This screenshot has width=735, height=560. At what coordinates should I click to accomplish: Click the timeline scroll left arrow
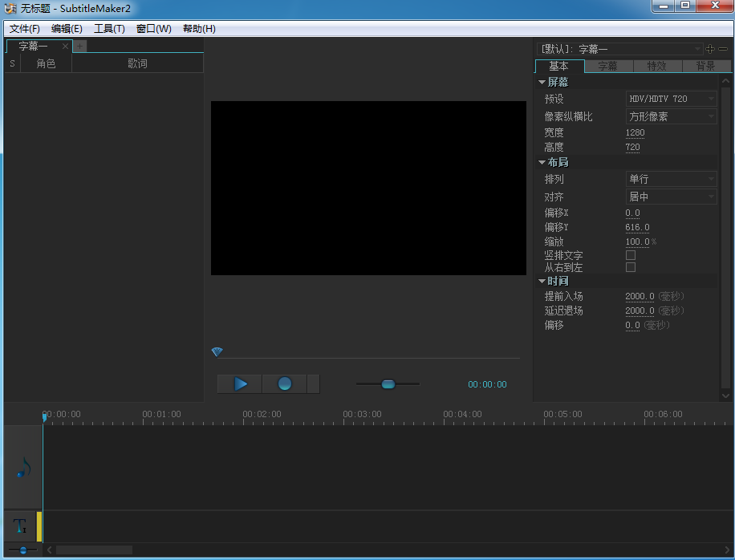coord(49,550)
